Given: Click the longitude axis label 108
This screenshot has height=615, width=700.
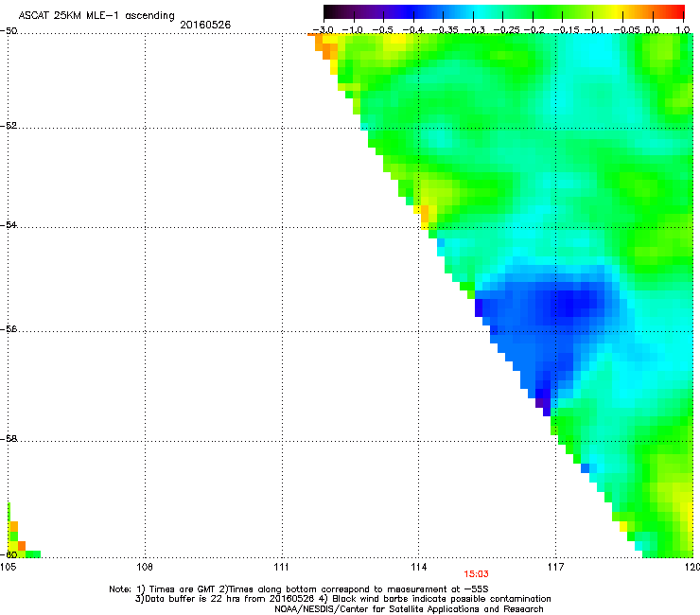Looking at the screenshot, I should [x=144, y=567].
